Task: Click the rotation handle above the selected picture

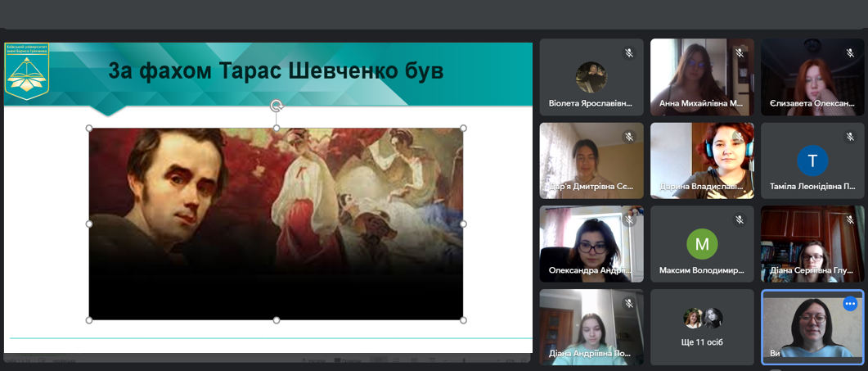Action: (x=277, y=106)
